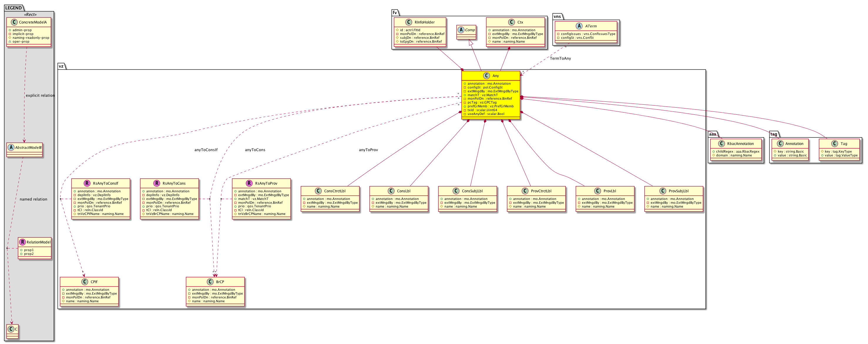
Task: Click the CPIf class title
Action: pyautogui.click(x=94, y=282)
